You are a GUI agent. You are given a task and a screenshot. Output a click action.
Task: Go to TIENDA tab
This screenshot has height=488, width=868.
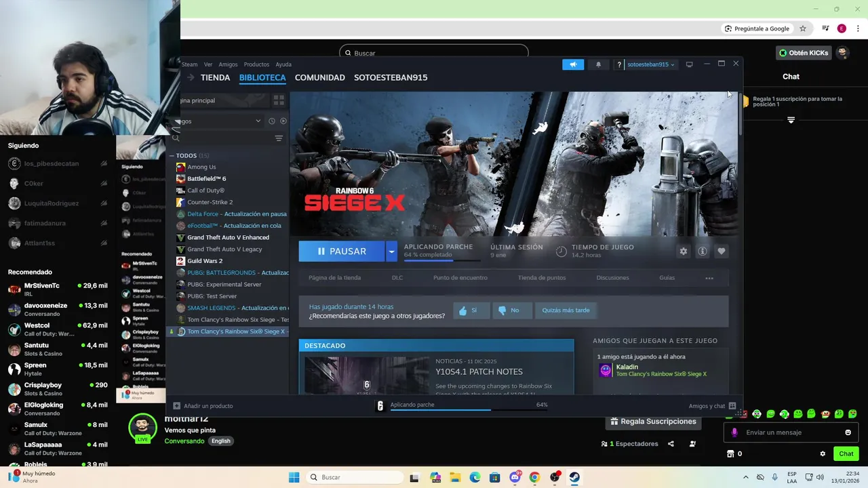tap(216, 77)
